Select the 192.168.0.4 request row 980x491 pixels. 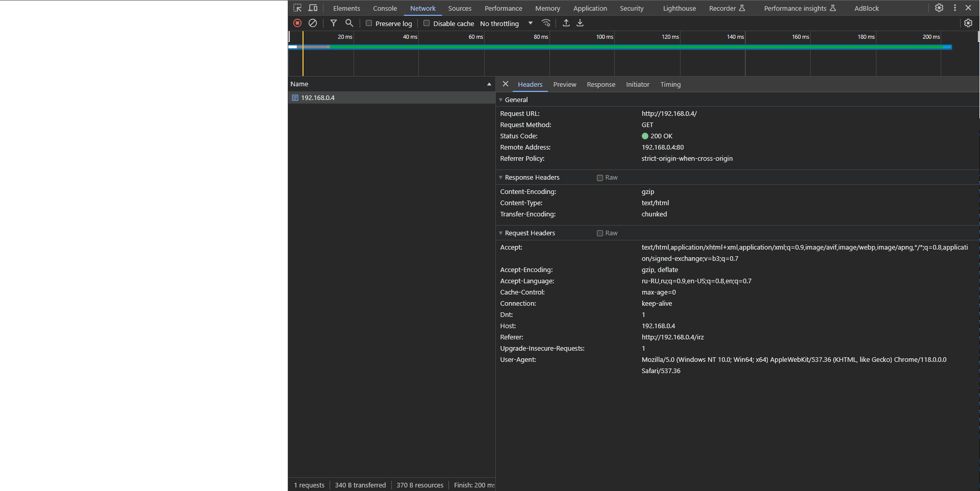tap(391, 97)
